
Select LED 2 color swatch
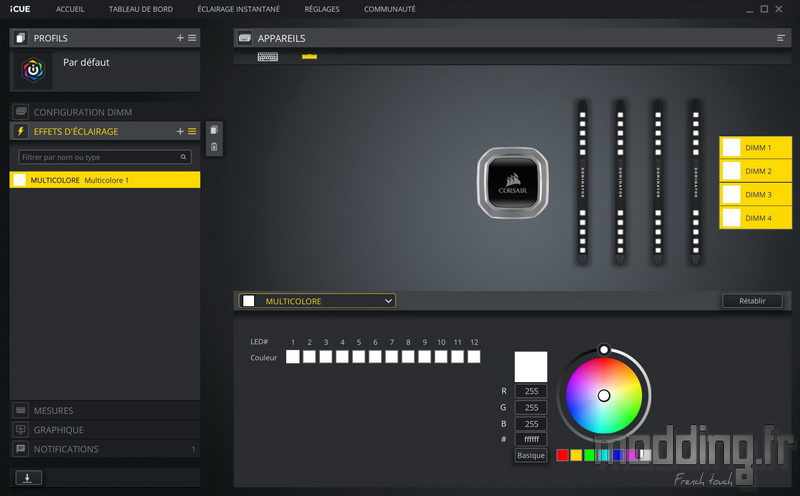click(x=309, y=357)
